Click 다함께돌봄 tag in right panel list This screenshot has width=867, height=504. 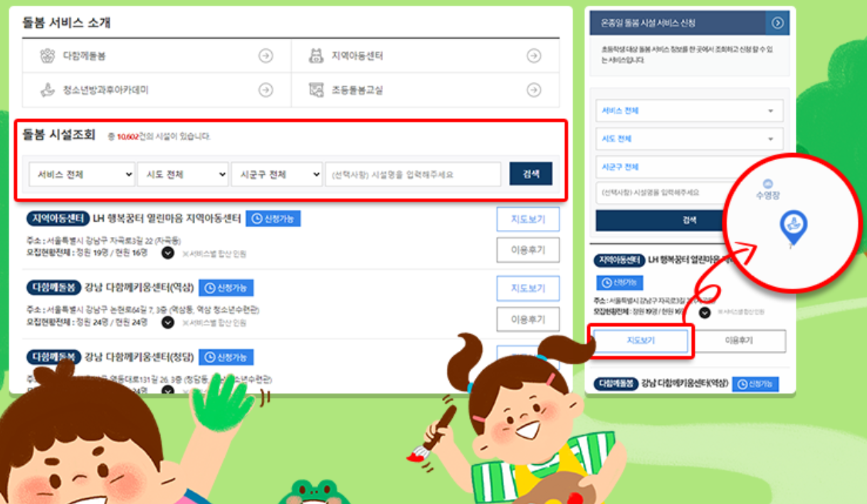coord(616,383)
